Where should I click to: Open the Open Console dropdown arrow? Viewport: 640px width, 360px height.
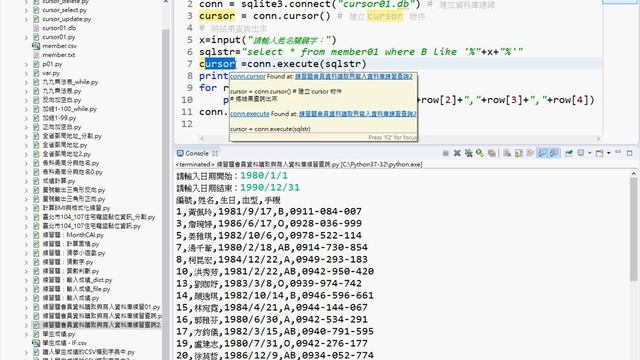click(x=609, y=153)
